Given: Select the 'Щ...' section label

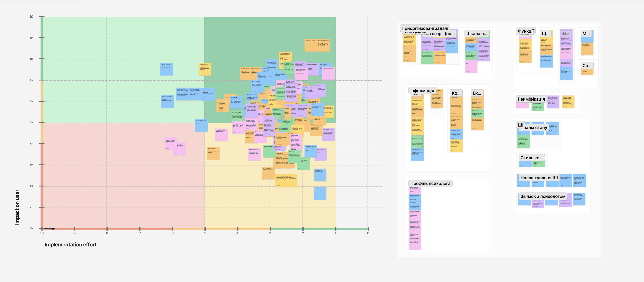Looking at the screenshot, I should 545,34.
